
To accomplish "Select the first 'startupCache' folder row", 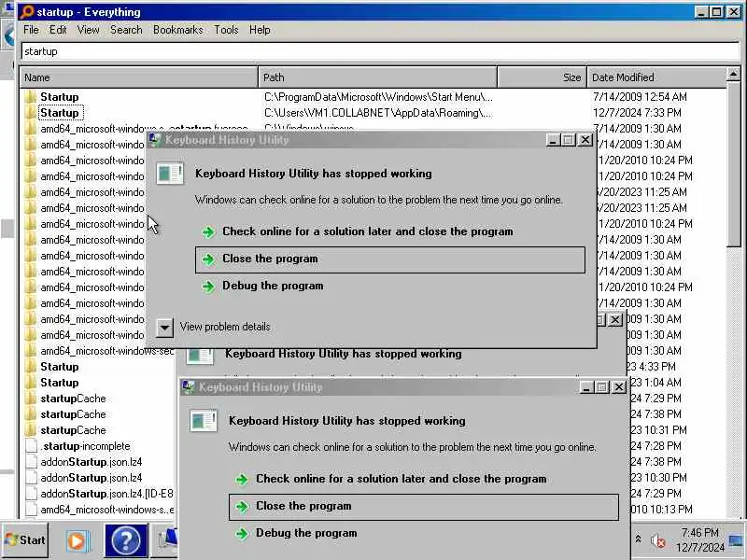I will tap(73, 399).
